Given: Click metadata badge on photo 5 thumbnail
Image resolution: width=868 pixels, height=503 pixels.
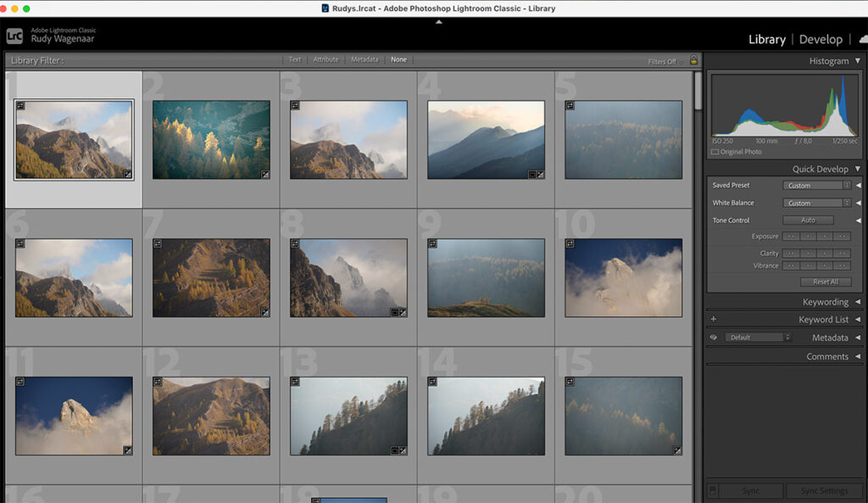Looking at the screenshot, I should coord(570,105).
